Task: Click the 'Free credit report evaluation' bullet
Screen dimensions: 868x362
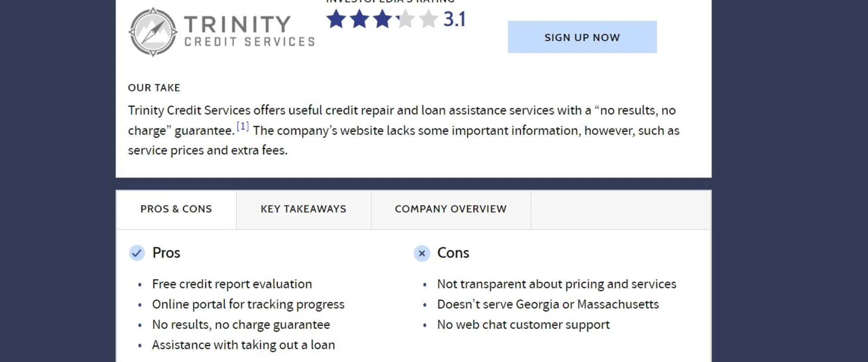Action: (x=232, y=284)
